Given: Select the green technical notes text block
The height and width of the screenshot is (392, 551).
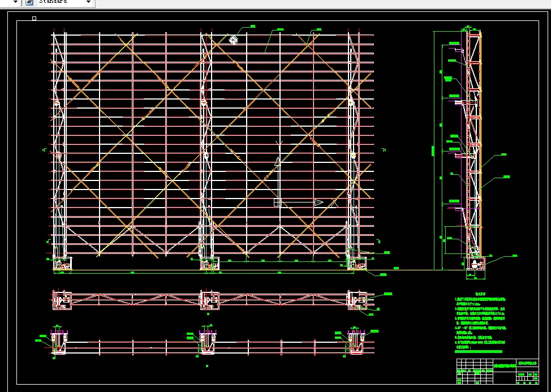Looking at the screenshot, I should (x=480, y=320).
